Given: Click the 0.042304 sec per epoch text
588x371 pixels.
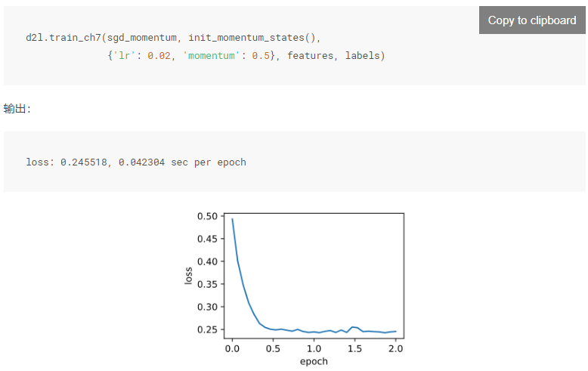Looking at the screenshot, I should pyautogui.click(x=182, y=162).
